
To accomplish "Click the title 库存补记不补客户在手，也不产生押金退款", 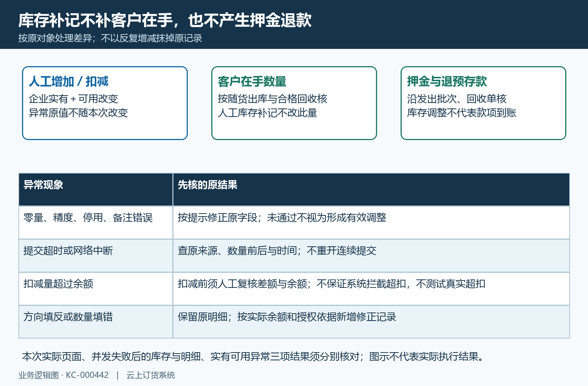I will coord(165,20).
